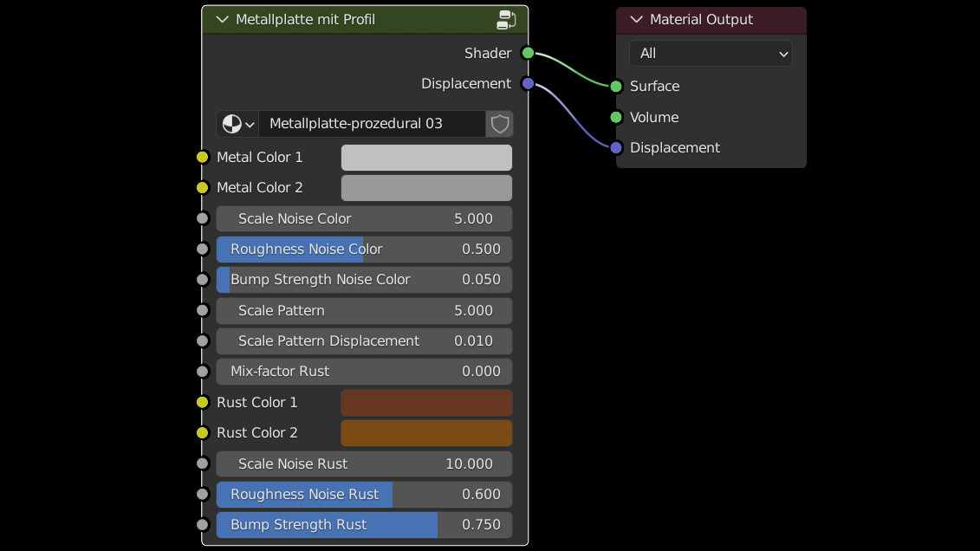Click the purple Displacement output socket

[528, 84]
